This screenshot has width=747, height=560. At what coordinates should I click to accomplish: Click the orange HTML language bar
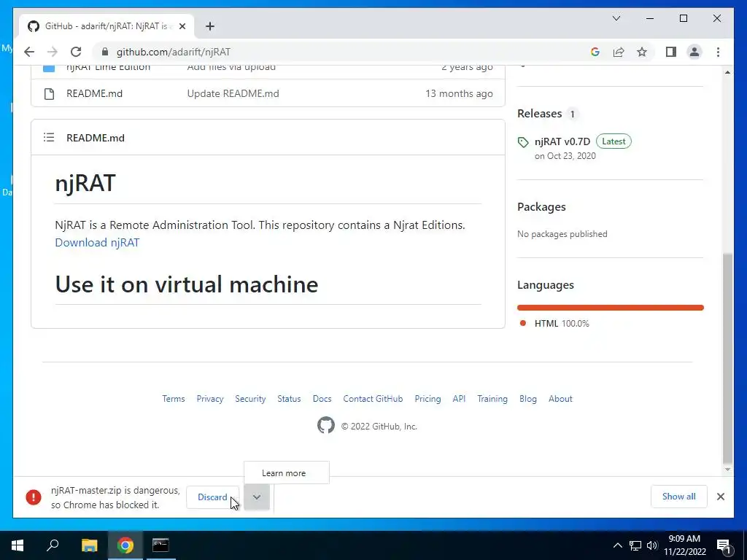click(x=611, y=308)
